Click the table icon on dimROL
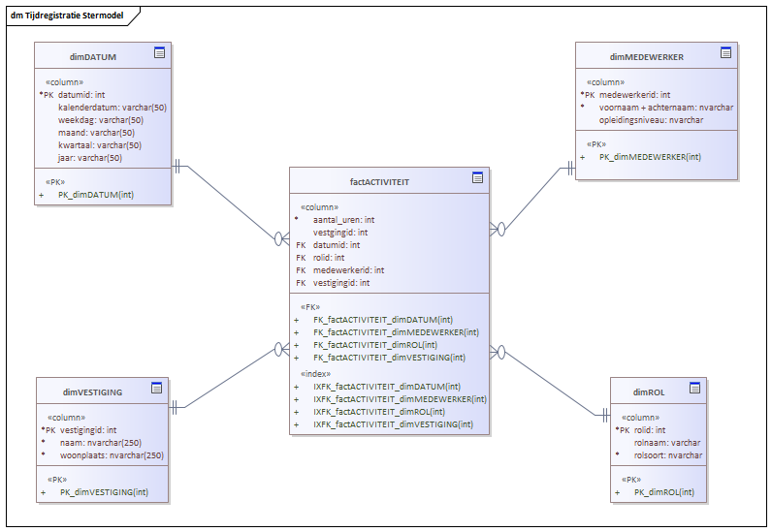 click(693, 389)
